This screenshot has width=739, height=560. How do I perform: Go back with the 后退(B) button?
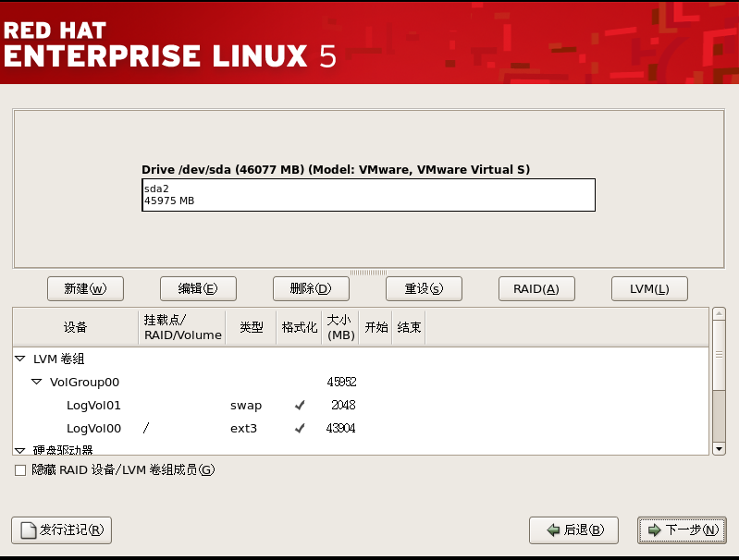(573, 530)
